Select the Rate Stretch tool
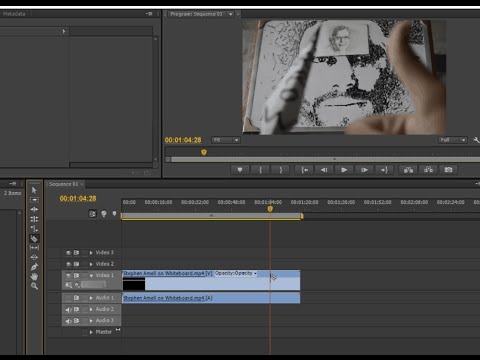This screenshot has height=360, width=480. [x=34, y=229]
